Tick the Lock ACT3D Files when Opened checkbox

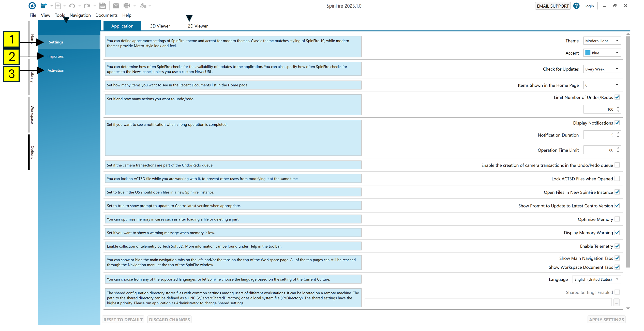click(x=617, y=179)
